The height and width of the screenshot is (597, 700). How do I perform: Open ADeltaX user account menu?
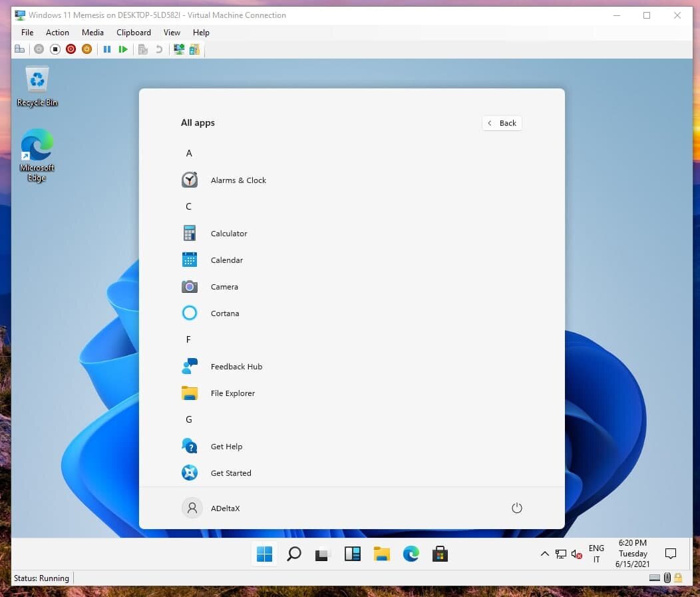click(x=211, y=508)
